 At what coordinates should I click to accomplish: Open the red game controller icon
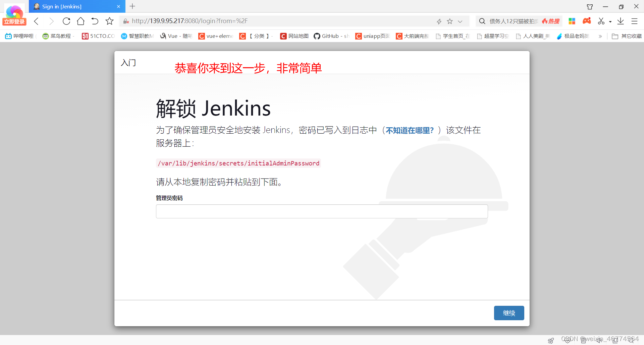587,21
